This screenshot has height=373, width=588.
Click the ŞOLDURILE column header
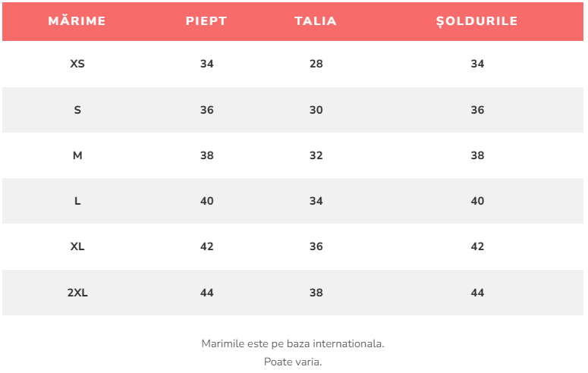[x=477, y=21]
